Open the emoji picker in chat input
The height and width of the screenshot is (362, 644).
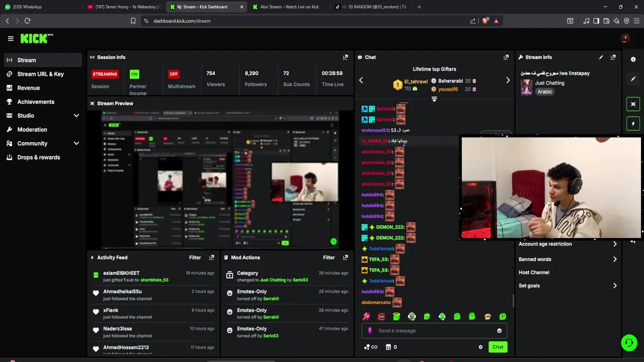pos(499,331)
